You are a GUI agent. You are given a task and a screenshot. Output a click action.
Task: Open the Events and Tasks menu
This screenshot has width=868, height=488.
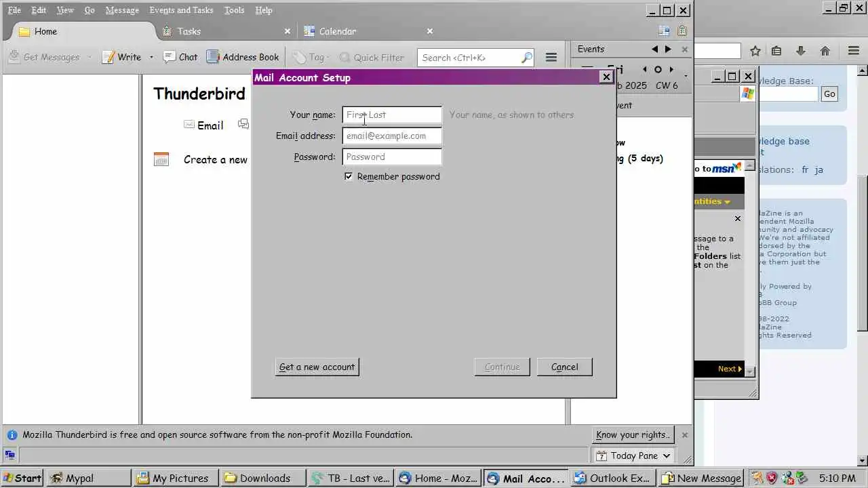tap(181, 10)
